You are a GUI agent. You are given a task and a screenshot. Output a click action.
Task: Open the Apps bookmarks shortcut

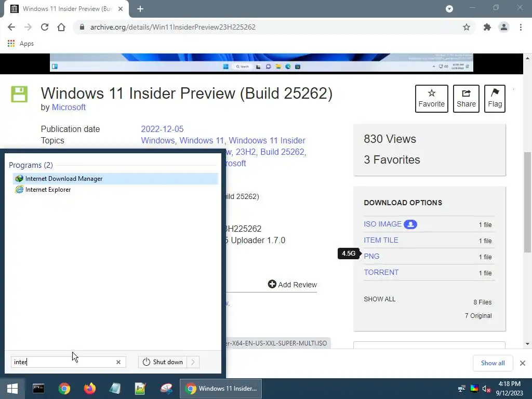pyautogui.click(x=20, y=44)
